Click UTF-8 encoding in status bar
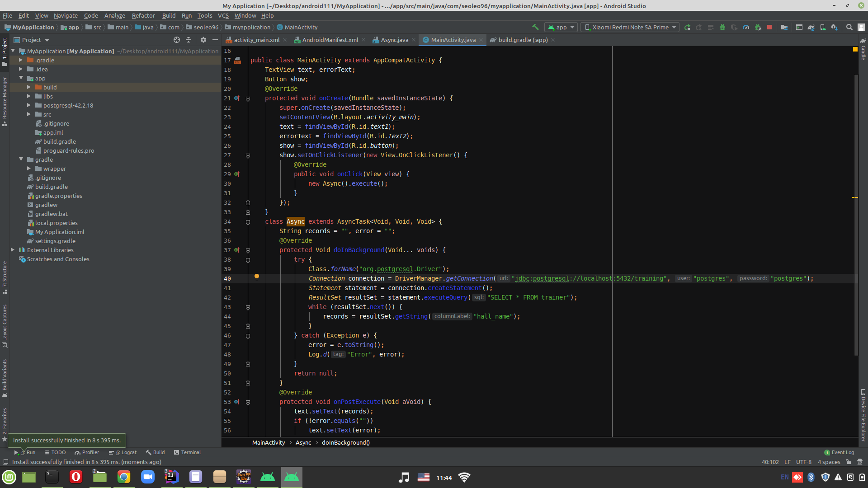This screenshot has height=488, width=868. click(804, 462)
